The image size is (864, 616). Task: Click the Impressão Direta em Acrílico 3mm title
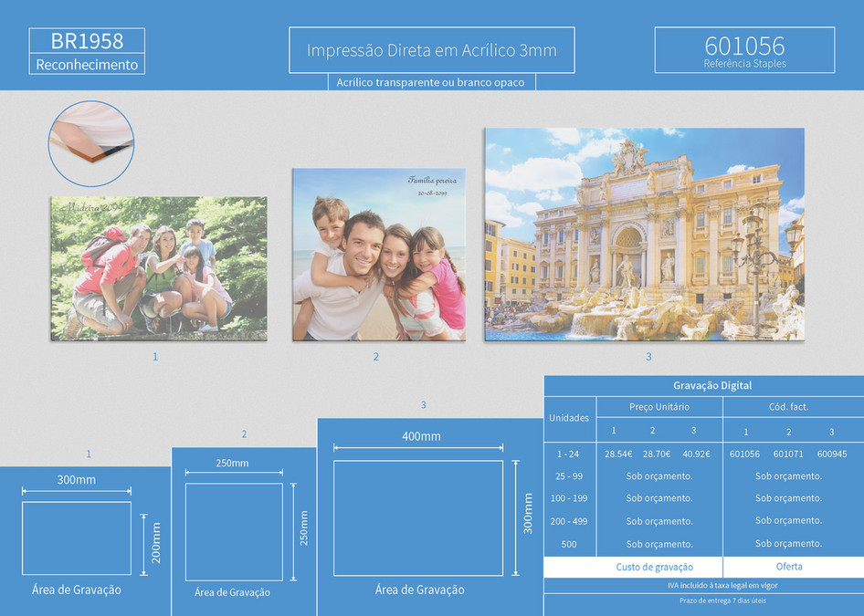tap(431, 50)
